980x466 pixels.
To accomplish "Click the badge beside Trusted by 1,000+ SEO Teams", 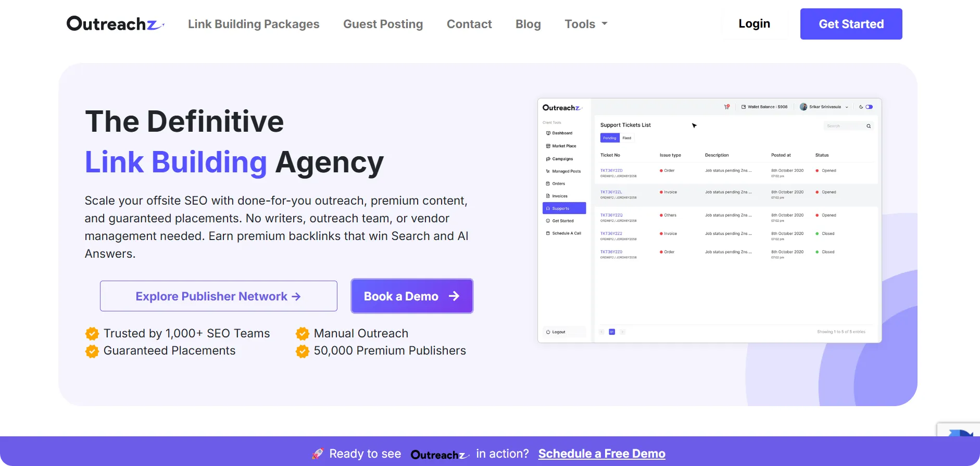I will [92, 333].
